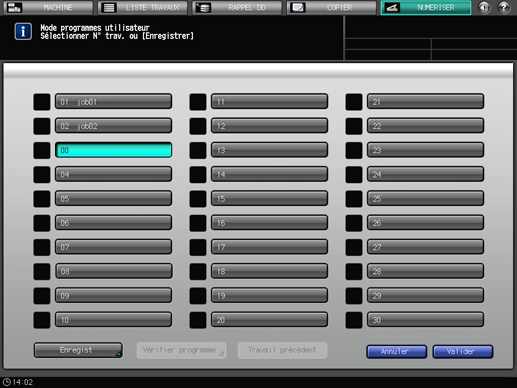Click the blue information icon

[x=23, y=32]
